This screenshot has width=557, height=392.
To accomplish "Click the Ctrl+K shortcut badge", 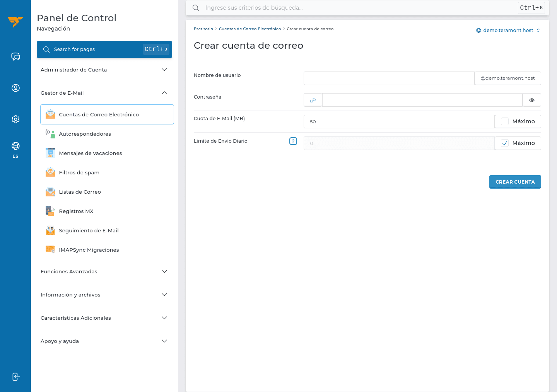I will [x=531, y=8].
